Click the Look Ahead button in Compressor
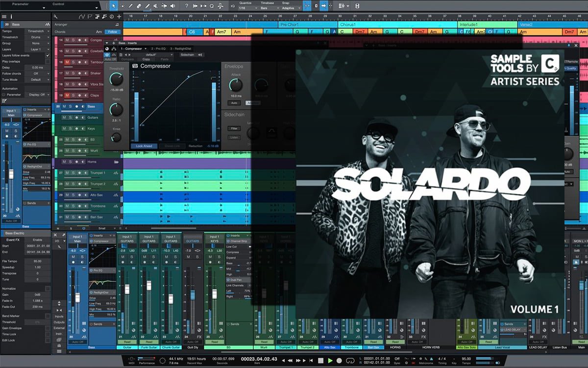 tap(144, 146)
